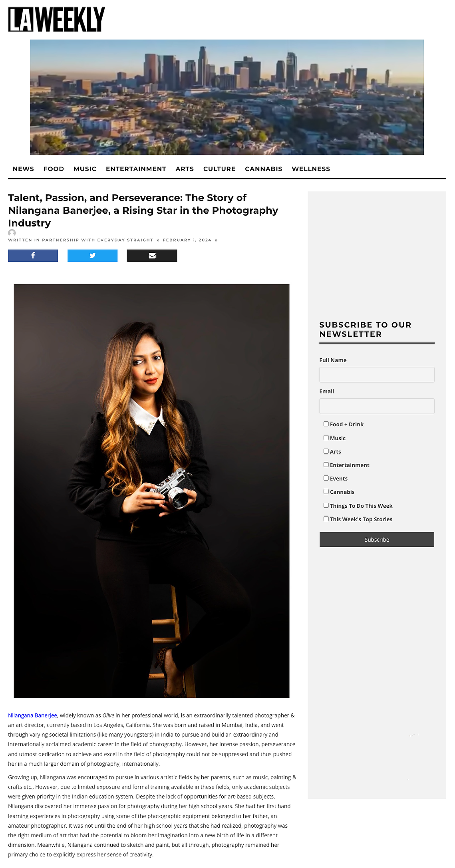The image size is (455, 868).
Task: Open the WELLNESS navigation item
Action: (311, 169)
